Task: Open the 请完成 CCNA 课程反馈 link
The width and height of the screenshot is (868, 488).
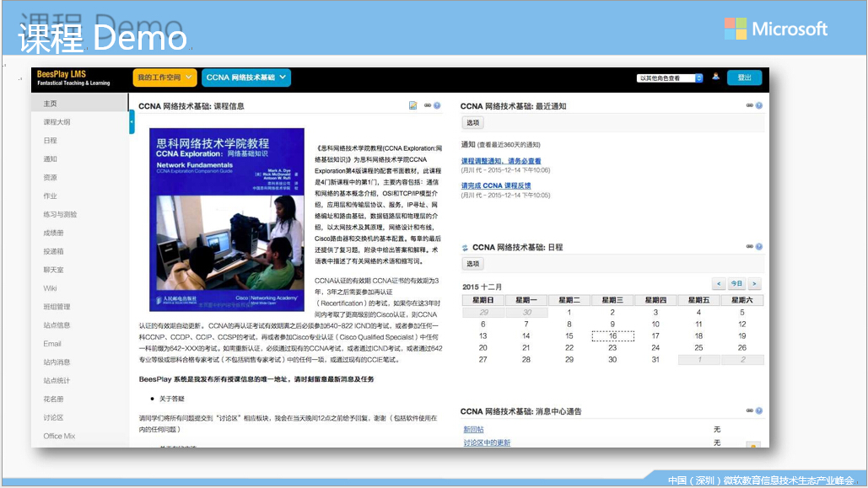Action: [496, 186]
